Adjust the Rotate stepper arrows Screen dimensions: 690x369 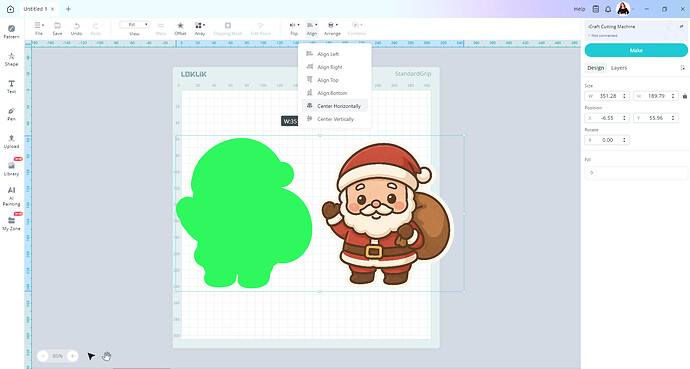[x=624, y=140]
